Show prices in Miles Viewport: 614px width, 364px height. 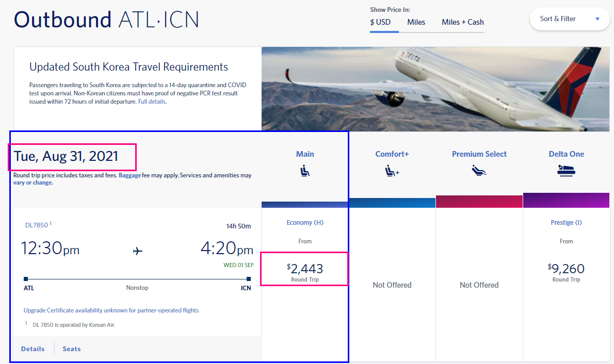point(416,22)
